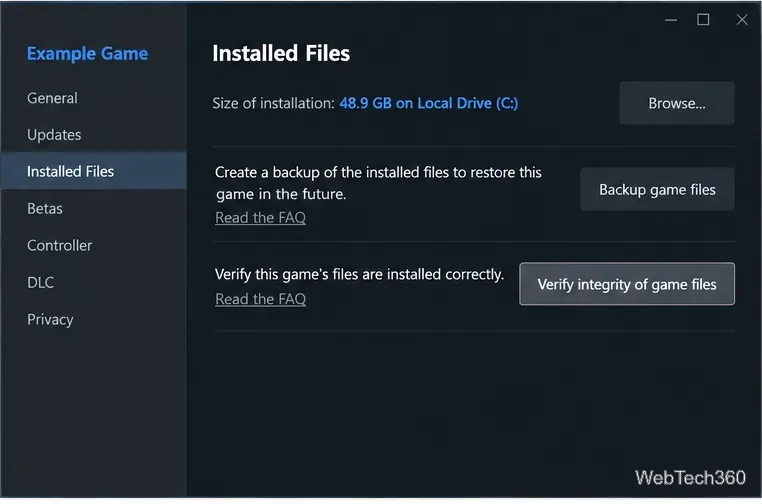Maximize the properties window

point(703,20)
